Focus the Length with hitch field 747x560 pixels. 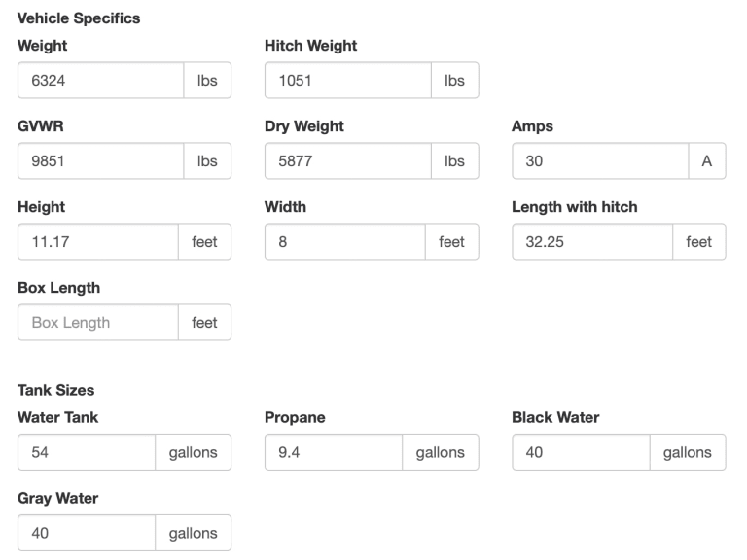click(x=591, y=242)
